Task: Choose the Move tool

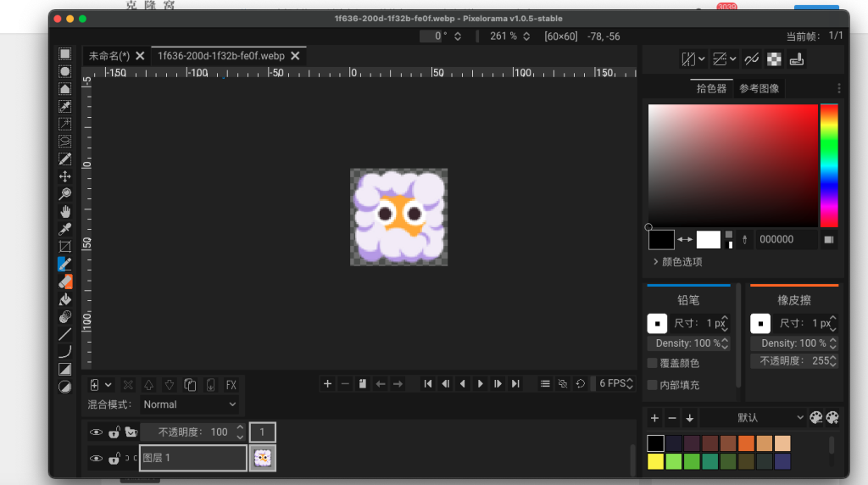Action: (64, 176)
